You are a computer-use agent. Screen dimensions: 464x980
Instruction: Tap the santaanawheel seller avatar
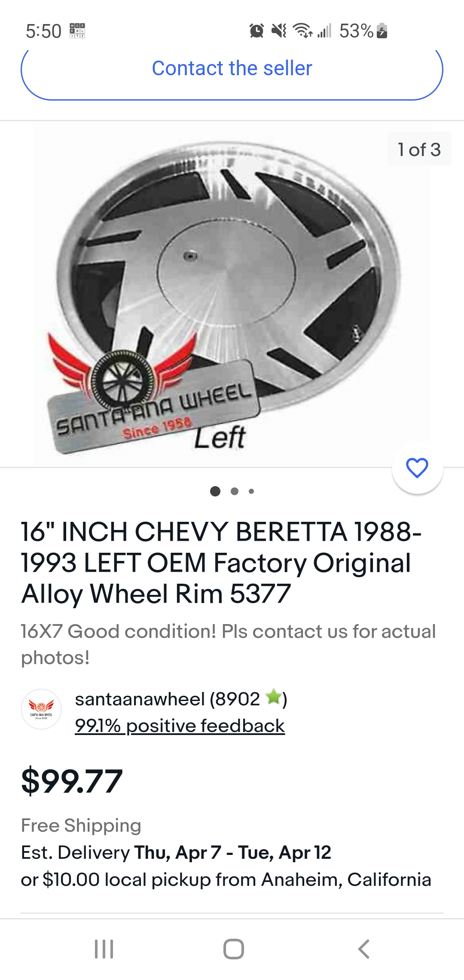click(41, 709)
